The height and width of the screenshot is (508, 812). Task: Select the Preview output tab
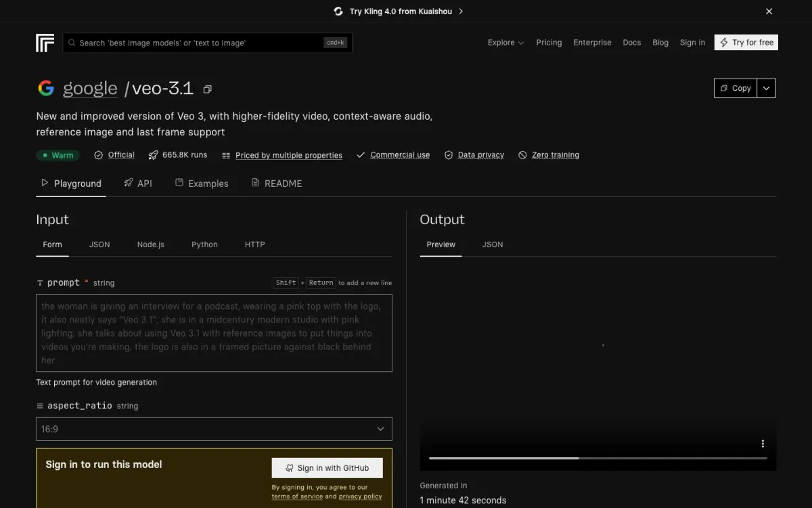tap(441, 245)
